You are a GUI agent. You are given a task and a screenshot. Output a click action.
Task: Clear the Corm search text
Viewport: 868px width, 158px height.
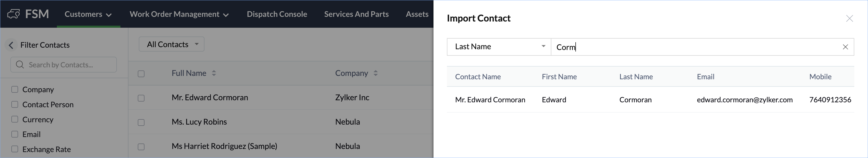(845, 47)
